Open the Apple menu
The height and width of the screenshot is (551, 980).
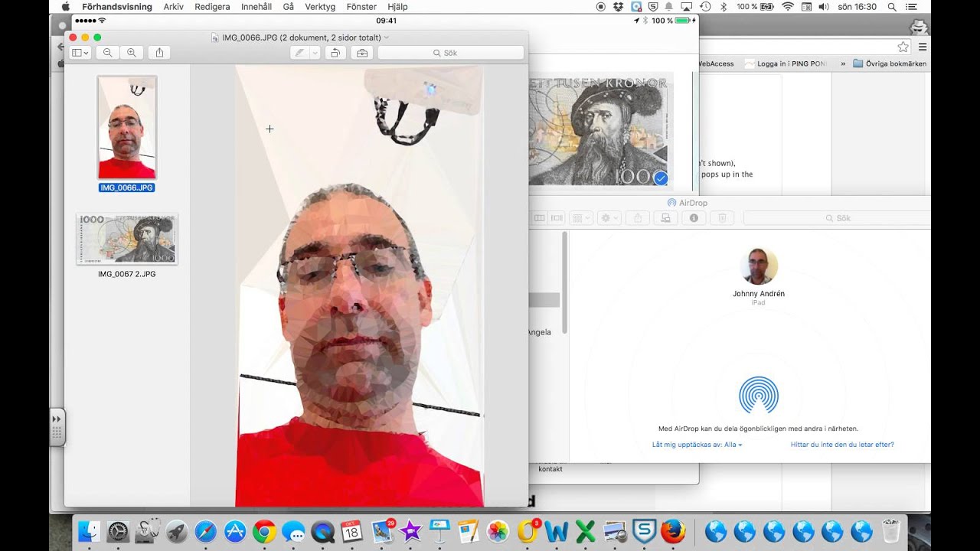[x=66, y=7]
